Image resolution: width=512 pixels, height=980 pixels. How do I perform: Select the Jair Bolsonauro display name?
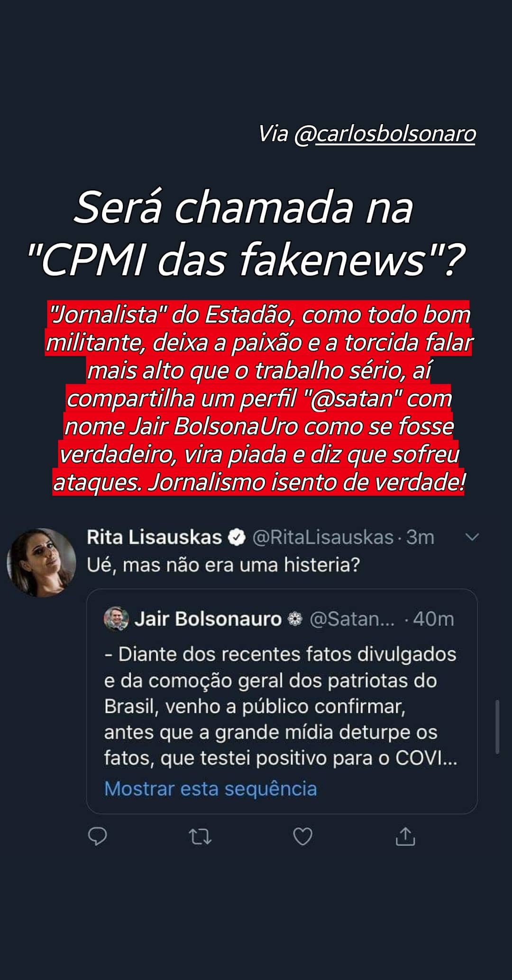tap(208, 619)
